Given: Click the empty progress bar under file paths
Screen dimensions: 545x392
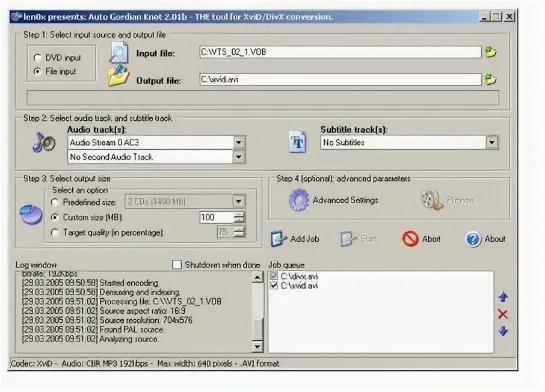Looking at the screenshot, I should pyautogui.click(x=263, y=98).
